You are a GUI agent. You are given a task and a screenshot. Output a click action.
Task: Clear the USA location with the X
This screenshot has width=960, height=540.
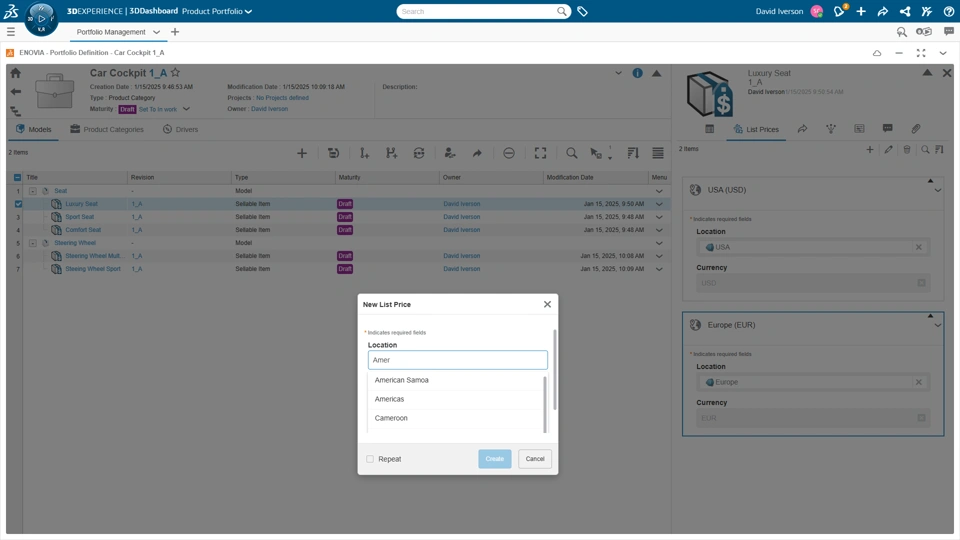(918, 247)
